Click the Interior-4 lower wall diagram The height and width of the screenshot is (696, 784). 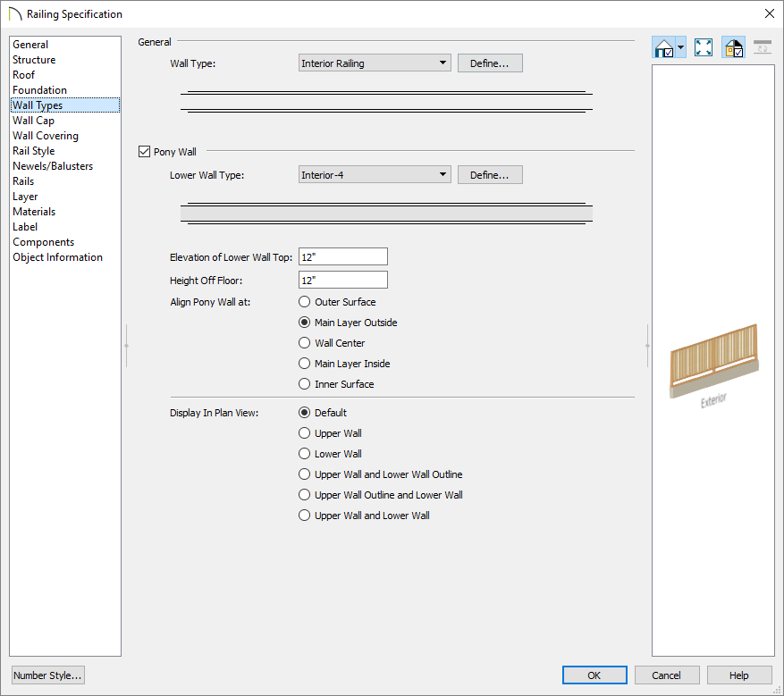(x=386, y=214)
